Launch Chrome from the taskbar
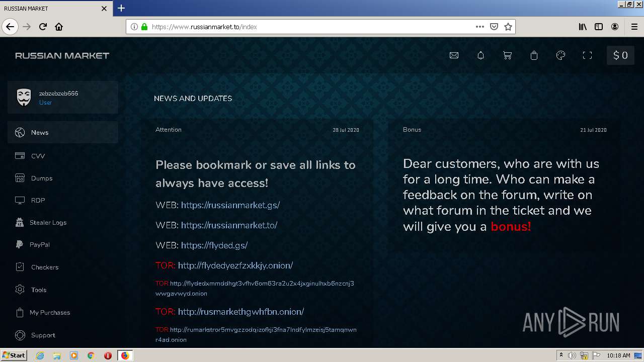Image resolution: width=644 pixels, height=362 pixels. (91, 355)
